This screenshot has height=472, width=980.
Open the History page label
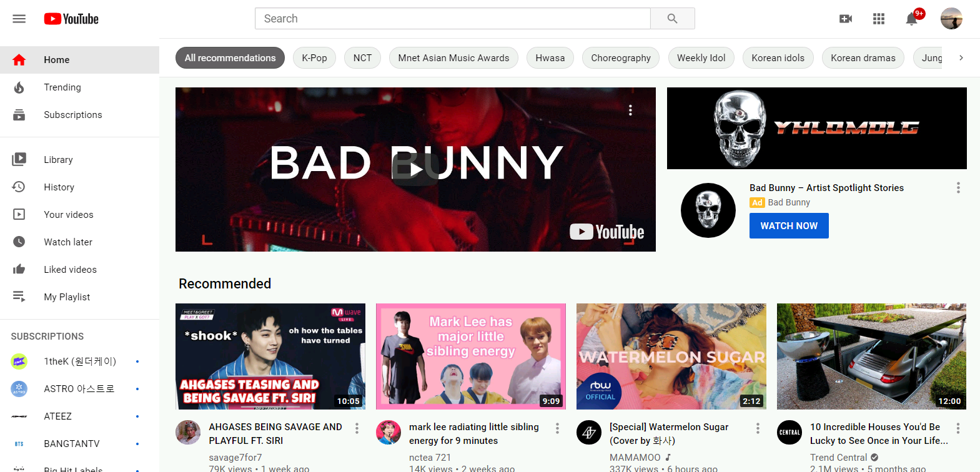tap(59, 187)
